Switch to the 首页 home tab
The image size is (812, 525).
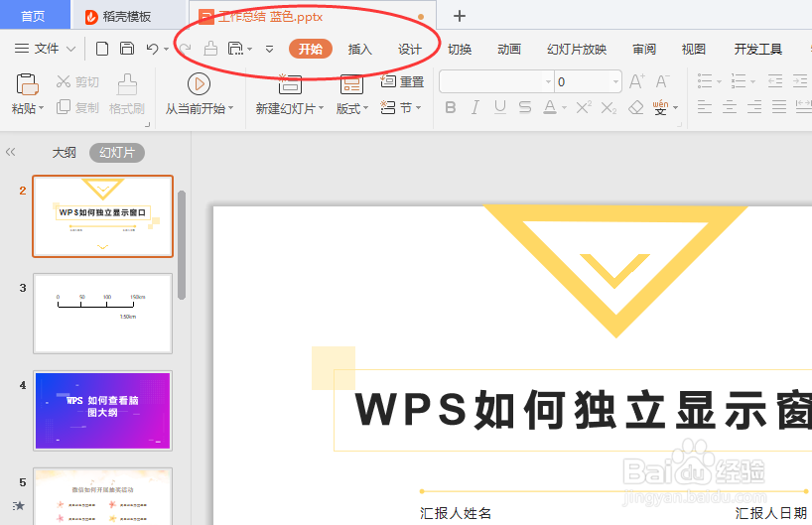pos(33,16)
